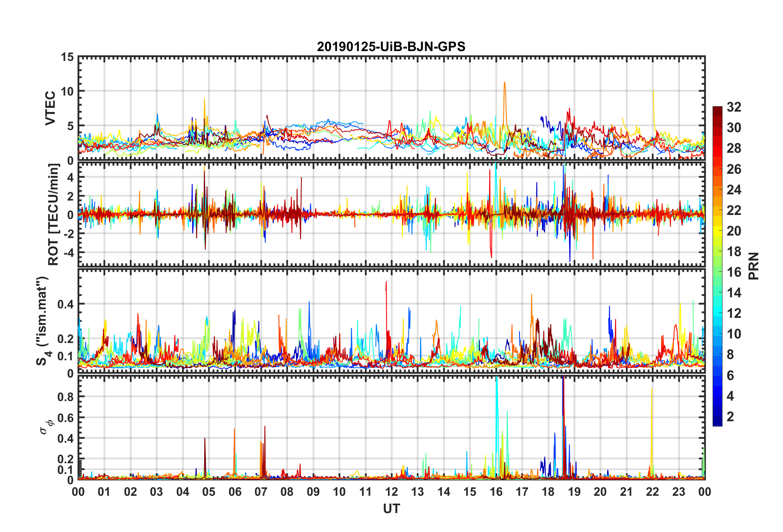This screenshot has width=783, height=532.
Task: Click UT axis tick label 19
Action: (x=574, y=492)
